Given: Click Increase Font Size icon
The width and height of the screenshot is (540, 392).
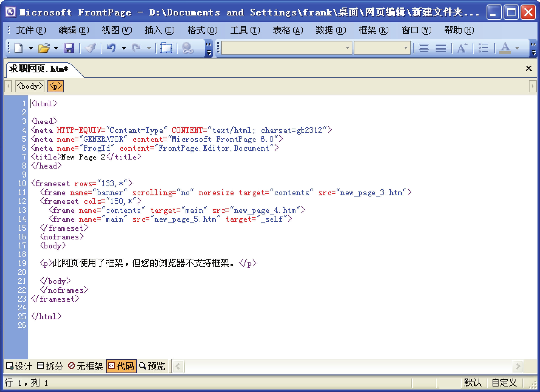Looking at the screenshot, I should point(462,48).
